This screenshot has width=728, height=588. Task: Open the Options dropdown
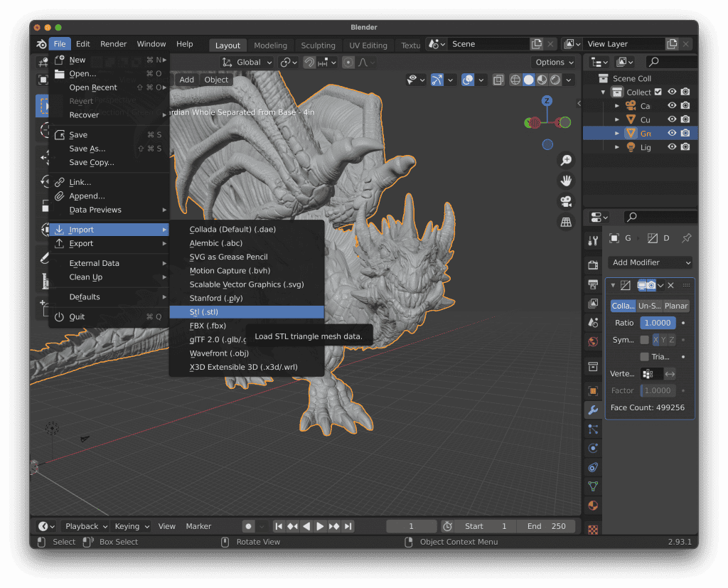click(554, 63)
